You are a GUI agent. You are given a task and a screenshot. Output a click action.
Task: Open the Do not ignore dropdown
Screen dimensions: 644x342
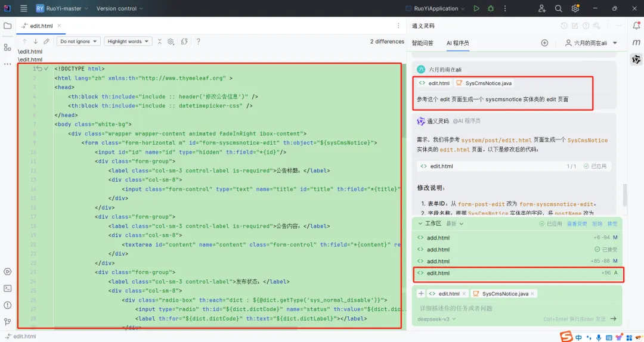click(x=79, y=42)
